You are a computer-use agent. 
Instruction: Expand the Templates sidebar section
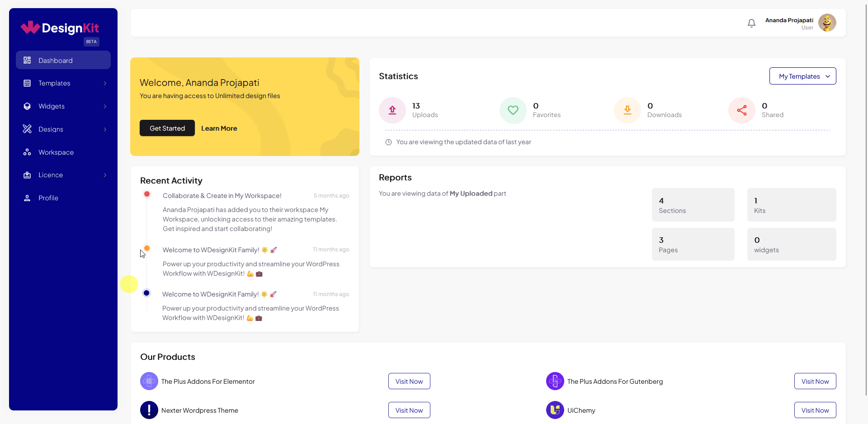(x=63, y=83)
